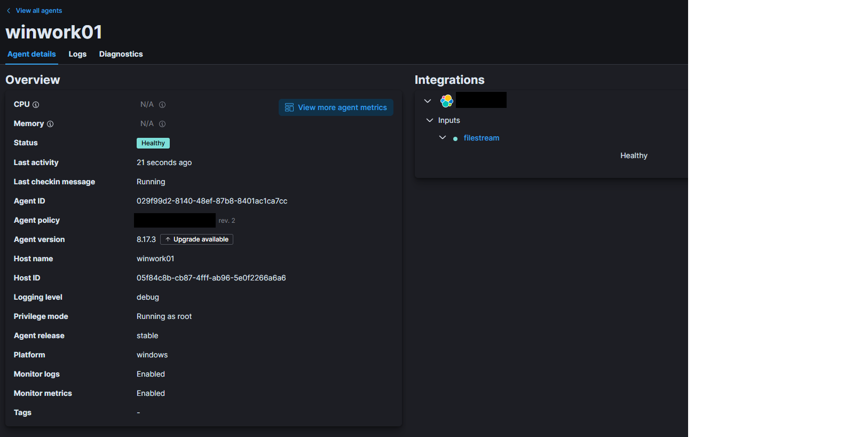The height and width of the screenshot is (437, 868).
Task: Click the Memory label info icon
Action: (50, 124)
